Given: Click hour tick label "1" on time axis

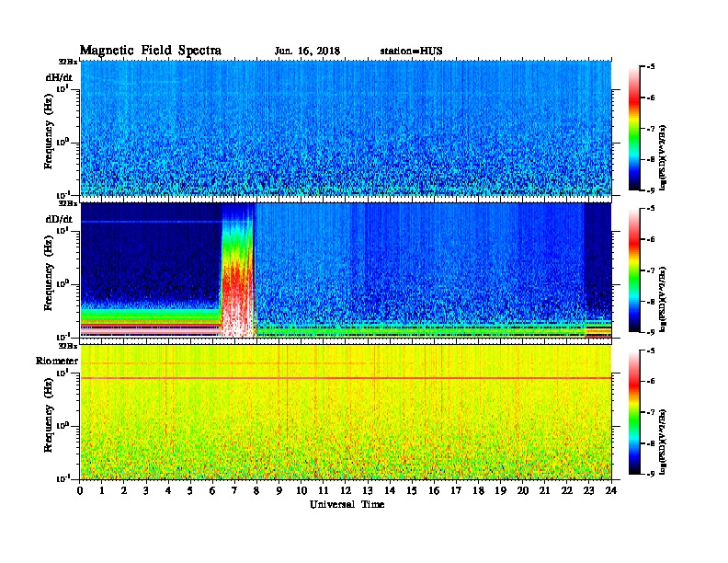Looking at the screenshot, I should [102, 490].
